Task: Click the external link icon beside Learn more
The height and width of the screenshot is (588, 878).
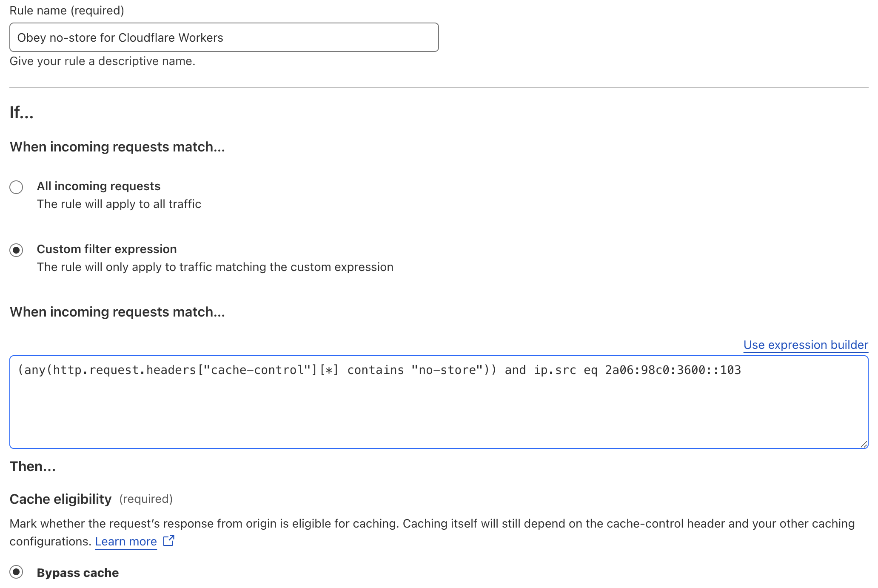Action: coord(169,541)
